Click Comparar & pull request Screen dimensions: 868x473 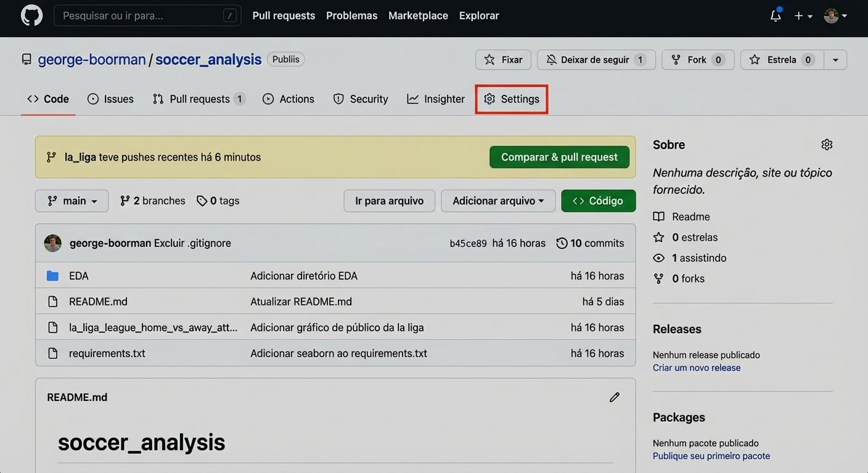pos(559,157)
